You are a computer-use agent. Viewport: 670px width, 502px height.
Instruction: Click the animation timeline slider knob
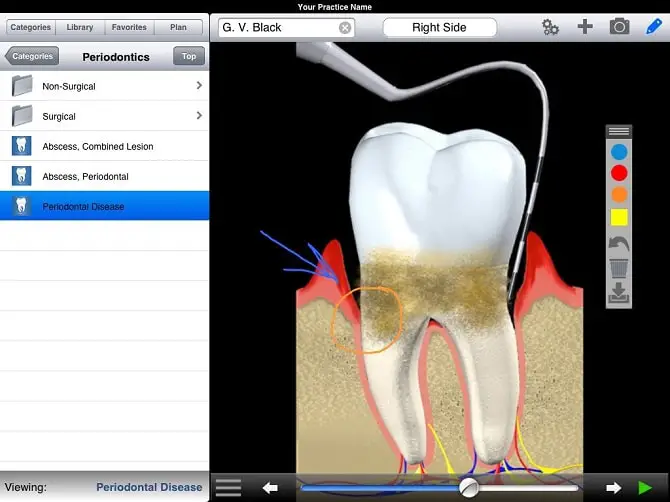tap(468, 488)
